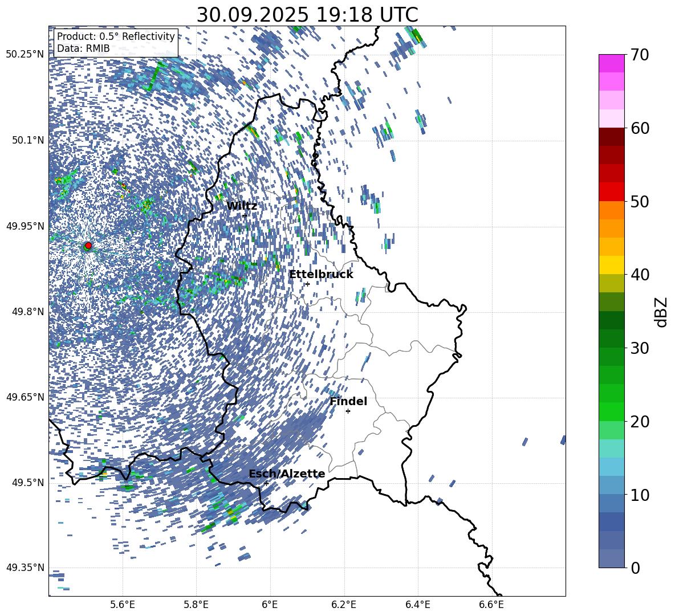The image size is (675, 616).
Task: Click the 49.5°N latitude label
Action: 27,483
